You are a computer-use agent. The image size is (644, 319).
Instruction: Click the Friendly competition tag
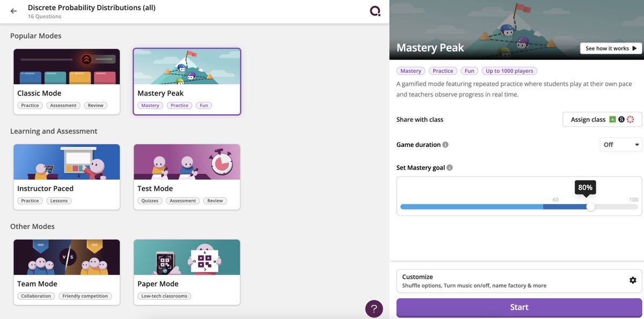pyautogui.click(x=85, y=296)
